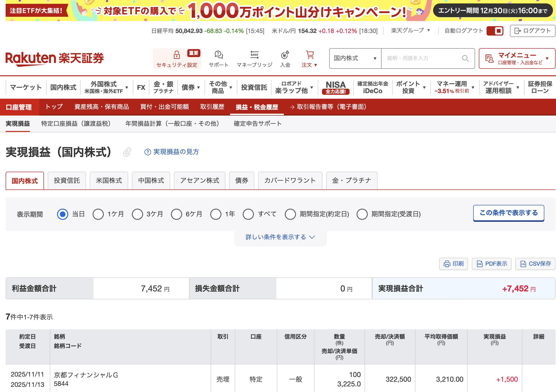Click the Support chat bubble icon
Image resolution: width=556 pixels, height=392 pixels.
(x=218, y=55)
